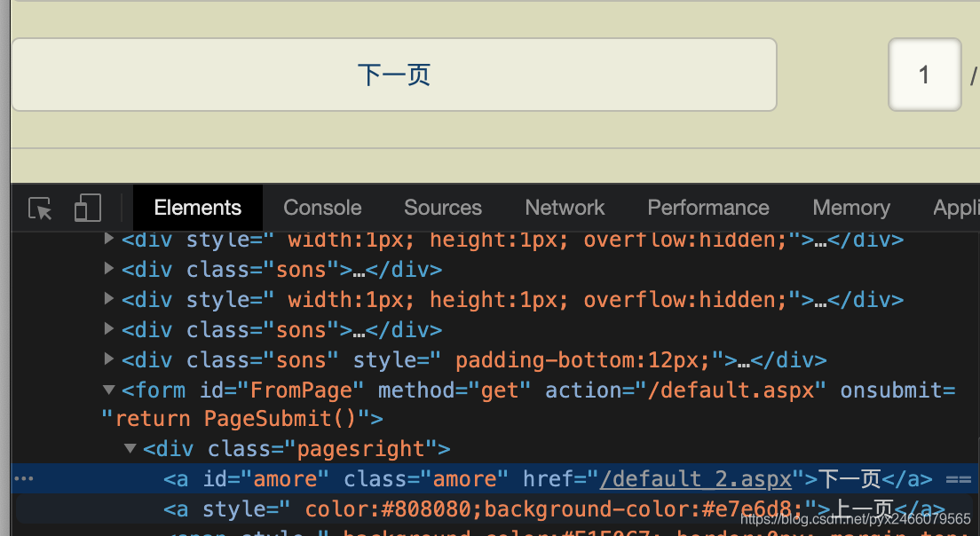Screen dimensions: 980x536
Task: Activate the inspect element picker icon
Action: point(41,208)
